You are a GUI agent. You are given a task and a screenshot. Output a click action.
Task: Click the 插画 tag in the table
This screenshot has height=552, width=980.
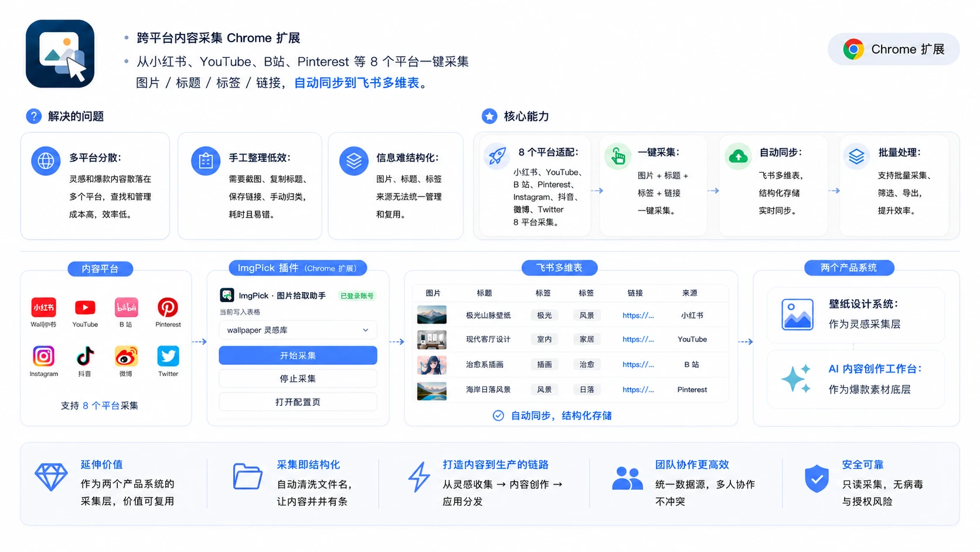(x=545, y=365)
